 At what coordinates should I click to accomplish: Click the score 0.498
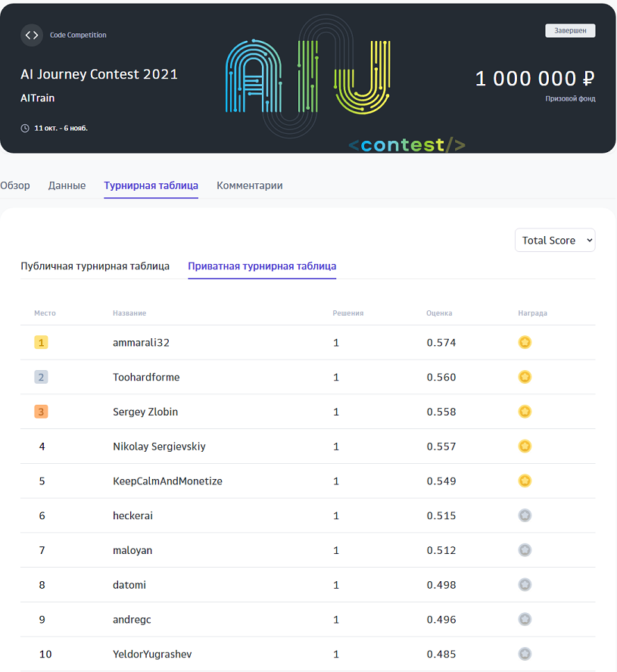(x=441, y=584)
